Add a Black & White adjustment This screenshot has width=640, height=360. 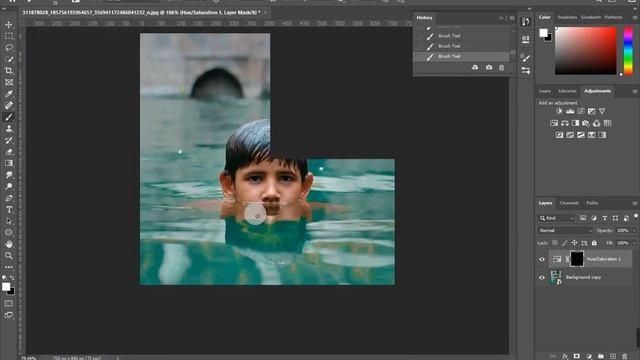575,123
